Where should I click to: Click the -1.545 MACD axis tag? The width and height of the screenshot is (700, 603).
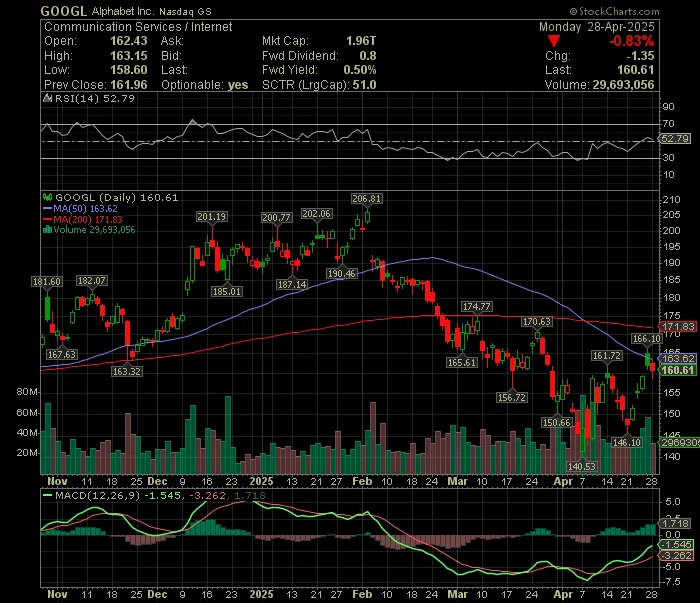pos(677,545)
